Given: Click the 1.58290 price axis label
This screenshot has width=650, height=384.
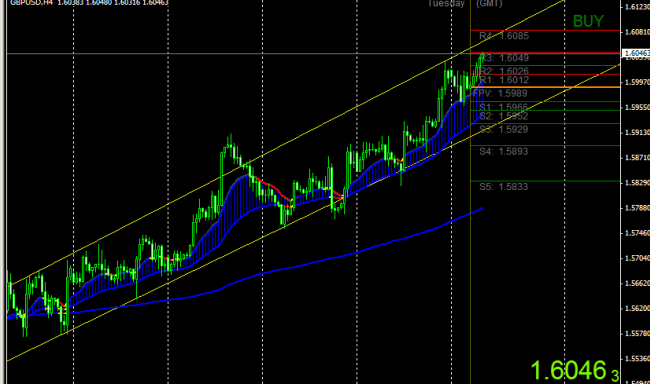Looking at the screenshot, I should (x=637, y=183).
